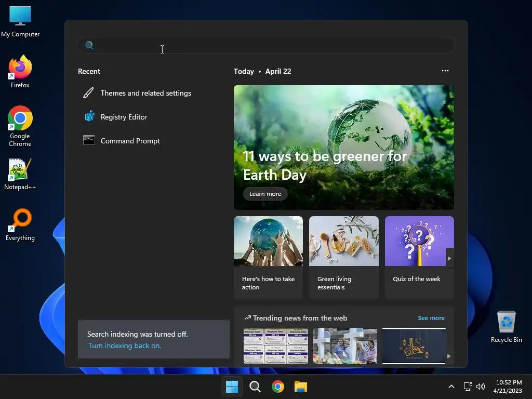Click the See more link for trending news
Viewport: 532px width, 399px height.
click(431, 318)
